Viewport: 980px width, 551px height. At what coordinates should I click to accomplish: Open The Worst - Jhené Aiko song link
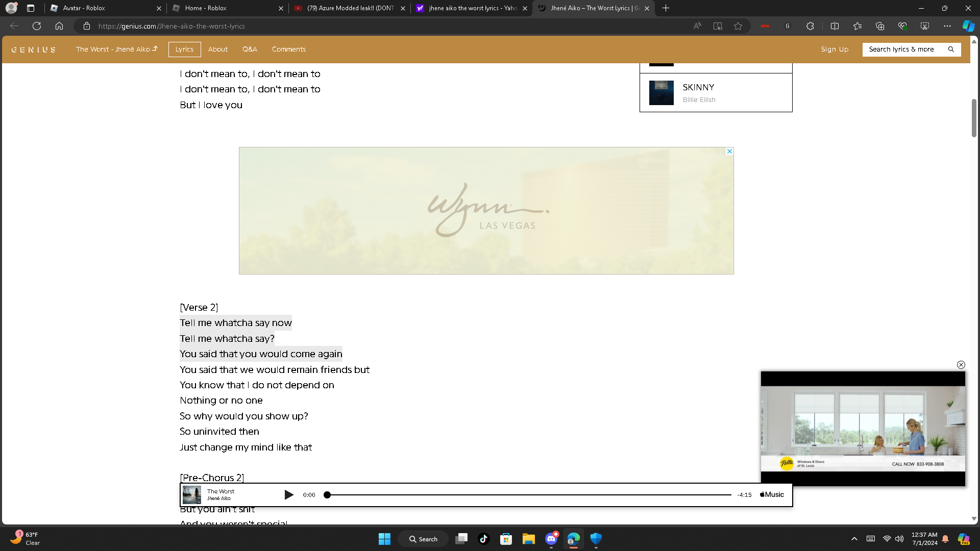117,49
